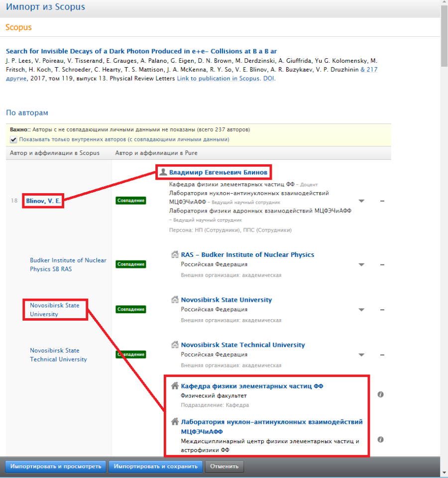Open info icon for Кафедра физики элементарных частиц
This screenshot has width=448, height=478.
point(380,394)
